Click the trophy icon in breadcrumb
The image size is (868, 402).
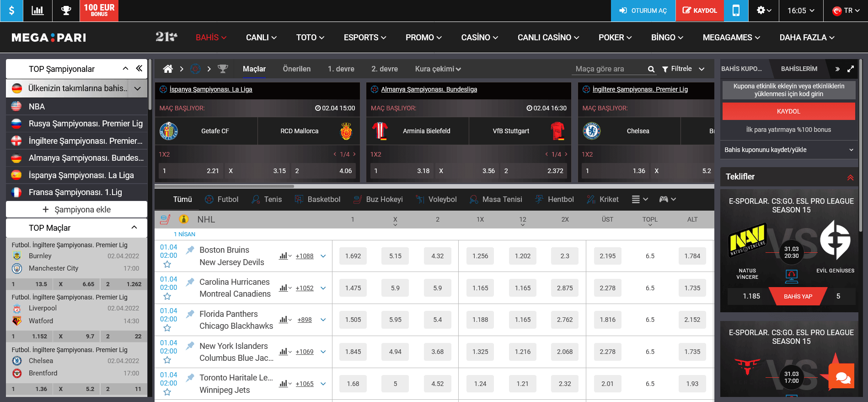[223, 69]
